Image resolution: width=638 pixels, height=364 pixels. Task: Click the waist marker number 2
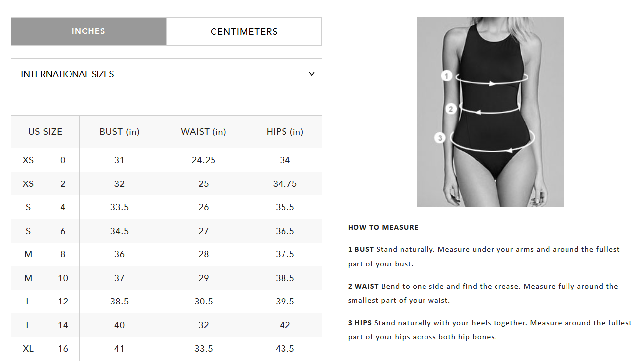pyautogui.click(x=451, y=109)
